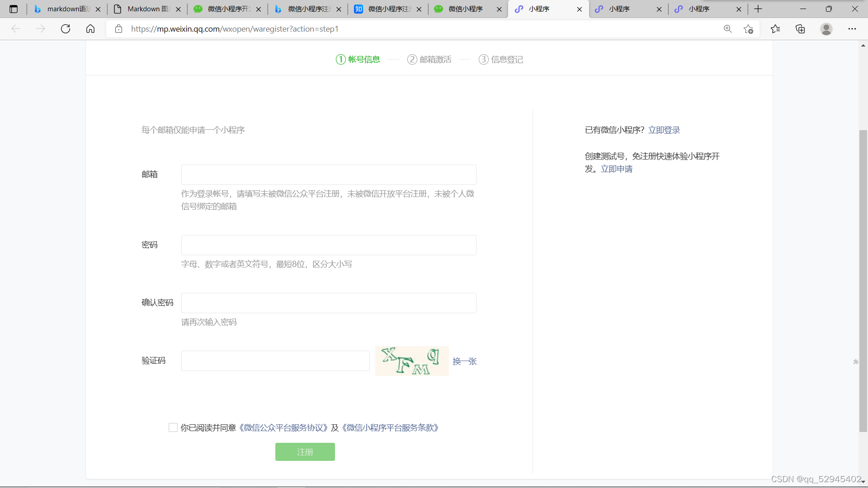868x488 pixels.
Task: Focus the 确认密码 input field
Action: [x=329, y=303]
